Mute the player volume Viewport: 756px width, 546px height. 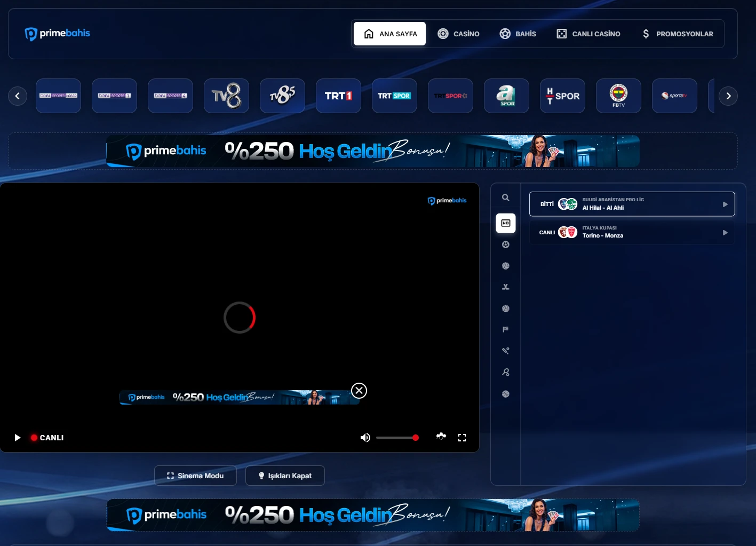tap(365, 438)
